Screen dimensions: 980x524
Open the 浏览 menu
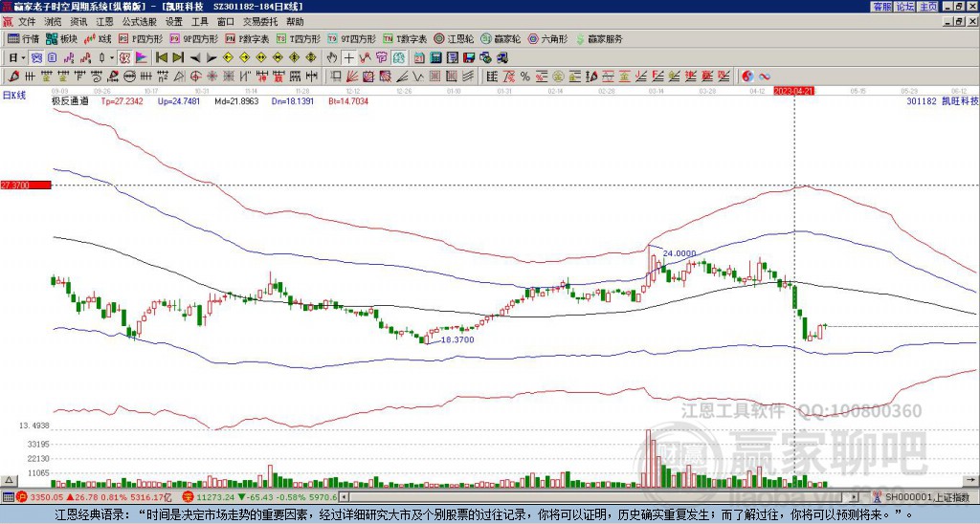click(54, 22)
